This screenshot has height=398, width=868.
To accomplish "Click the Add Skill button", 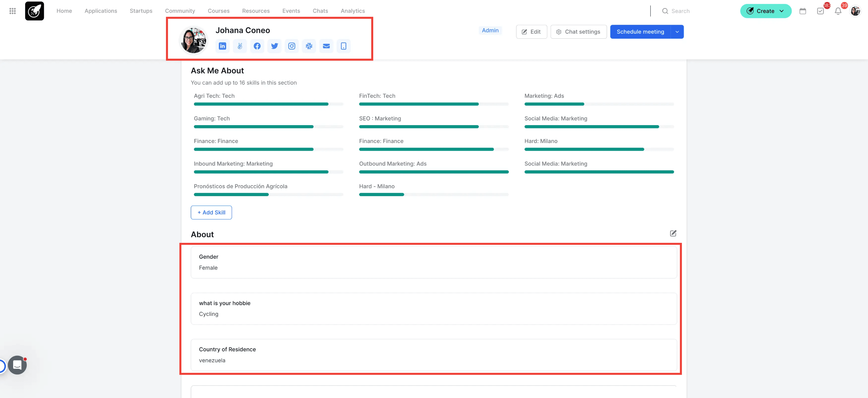I will 211,213.
